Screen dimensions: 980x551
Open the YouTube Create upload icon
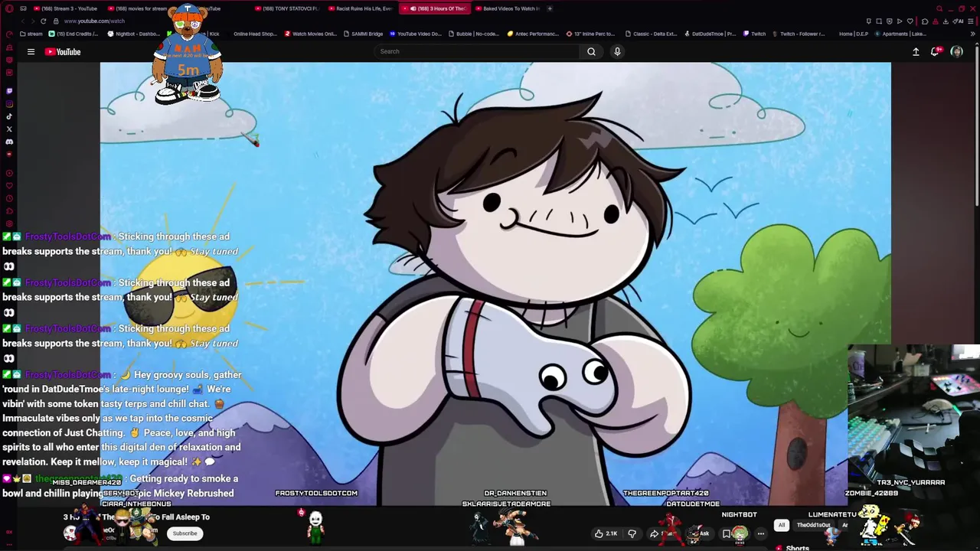pyautogui.click(x=916, y=51)
